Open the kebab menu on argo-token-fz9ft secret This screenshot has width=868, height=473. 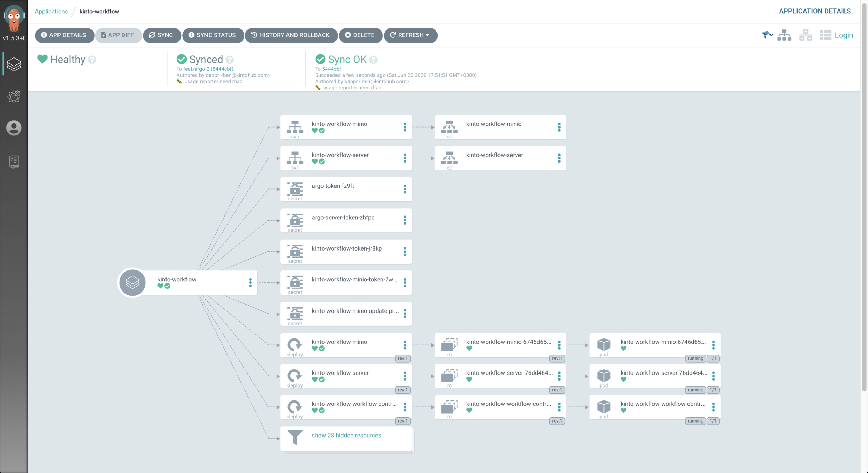click(405, 189)
